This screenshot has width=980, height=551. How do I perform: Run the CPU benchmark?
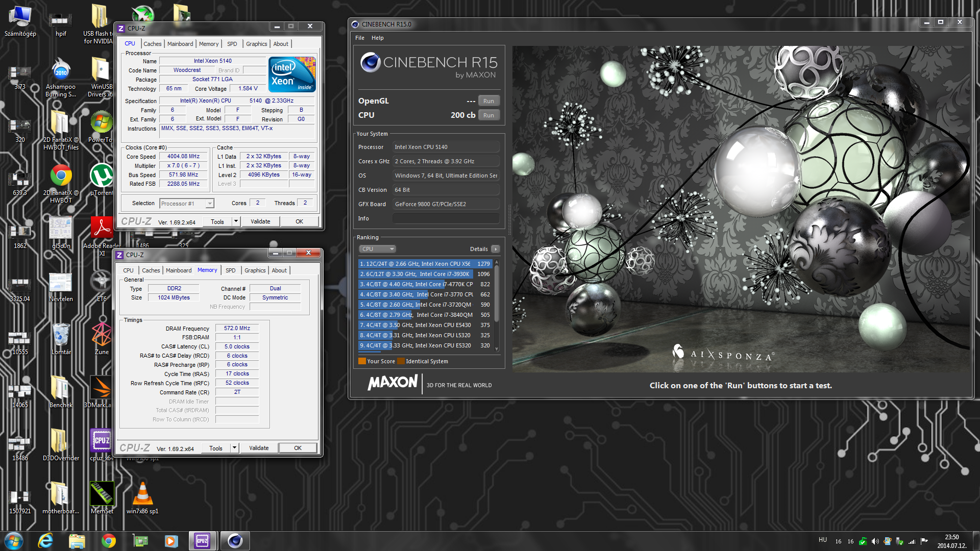[488, 115]
